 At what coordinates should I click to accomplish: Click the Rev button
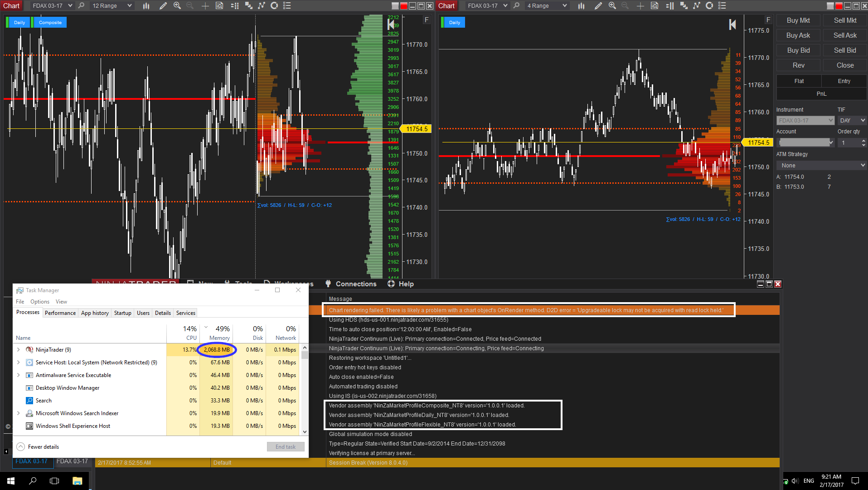pyautogui.click(x=798, y=65)
